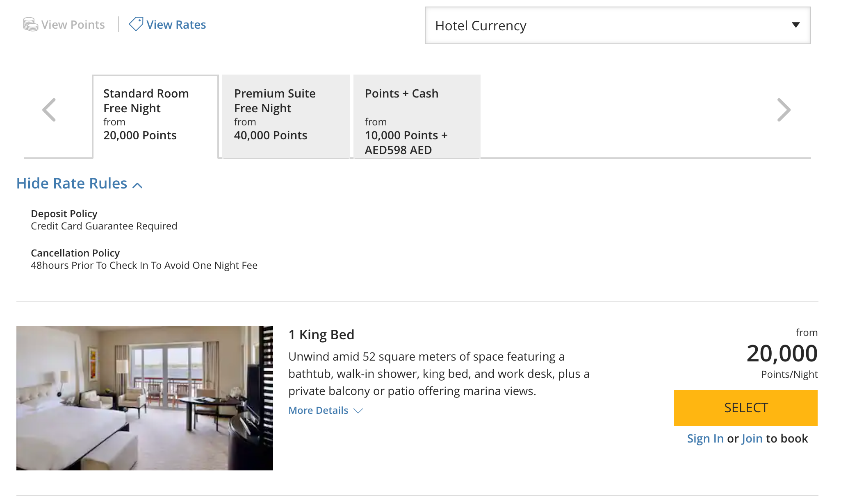
Task: Click the right carousel arrow
Action: (x=784, y=110)
